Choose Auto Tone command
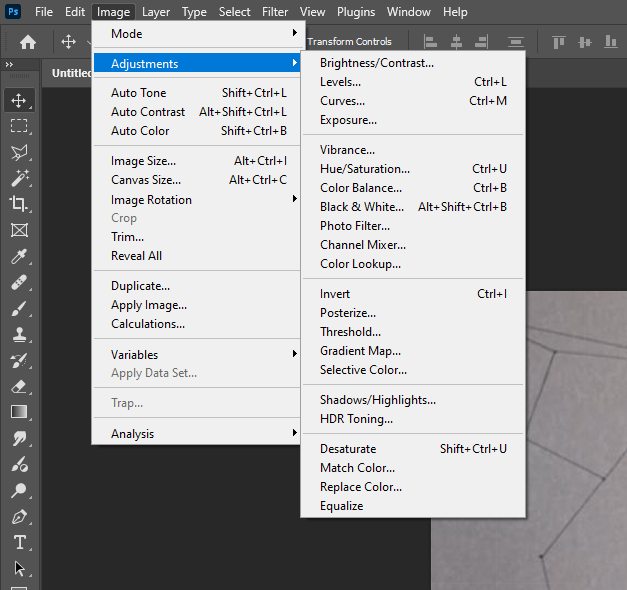The width and height of the screenshot is (627, 590). [x=198, y=92]
